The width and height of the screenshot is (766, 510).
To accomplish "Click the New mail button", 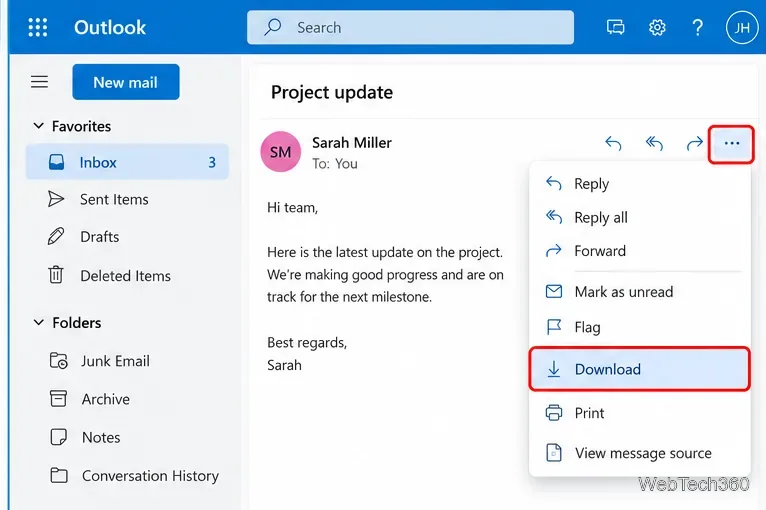I will click(x=126, y=82).
